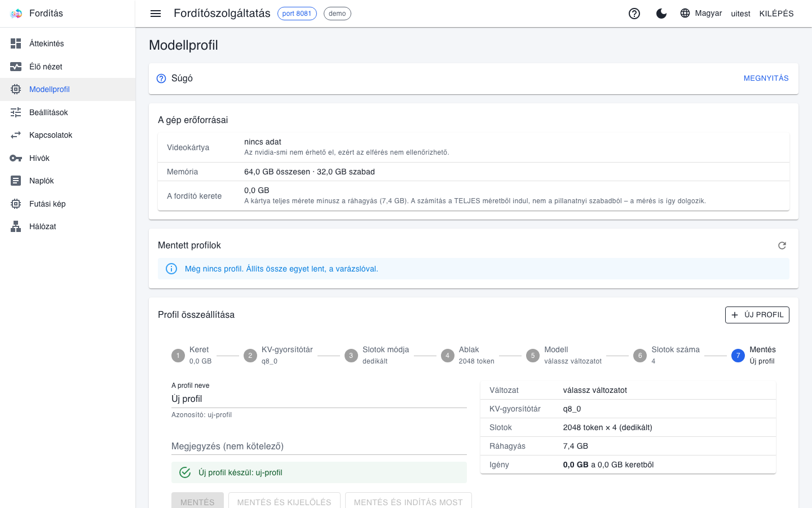Image resolution: width=812 pixels, height=508 pixels.
Task: Click the Élő nézet monitor icon
Action: (x=16, y=67)
